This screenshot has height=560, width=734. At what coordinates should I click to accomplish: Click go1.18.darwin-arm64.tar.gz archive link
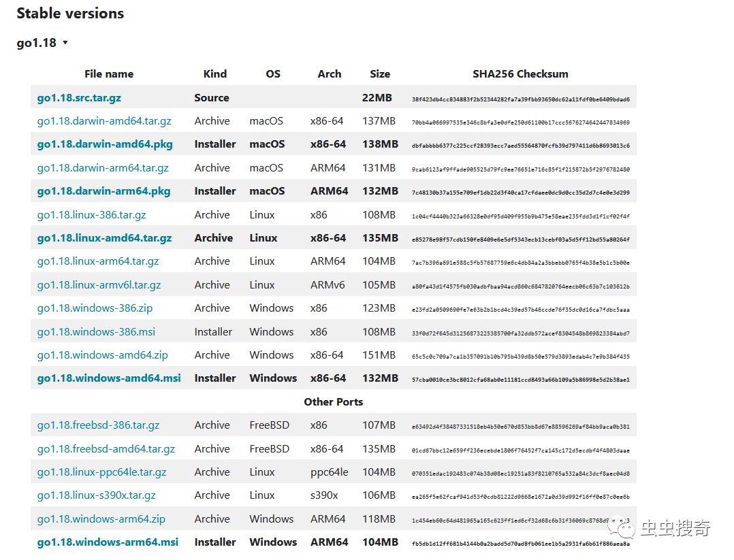pyautogui.click(x=103, y=168)
